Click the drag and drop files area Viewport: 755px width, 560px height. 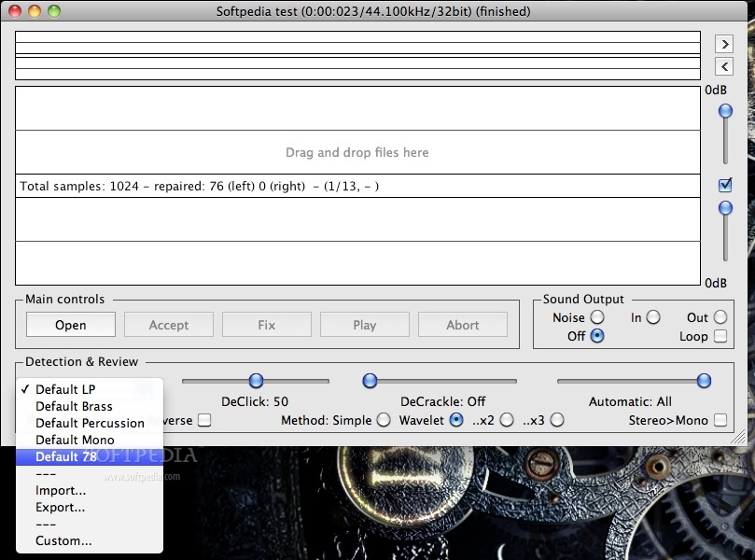[x=357, y=152]
